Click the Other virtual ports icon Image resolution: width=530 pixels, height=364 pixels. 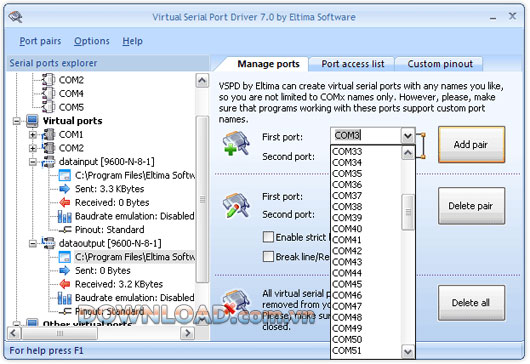(32, 323)
